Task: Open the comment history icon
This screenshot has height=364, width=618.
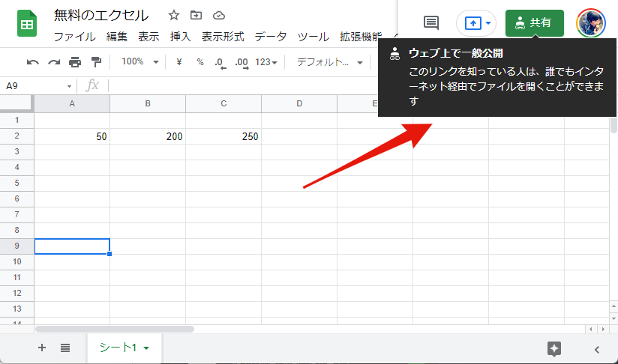Action: [431, 22]
